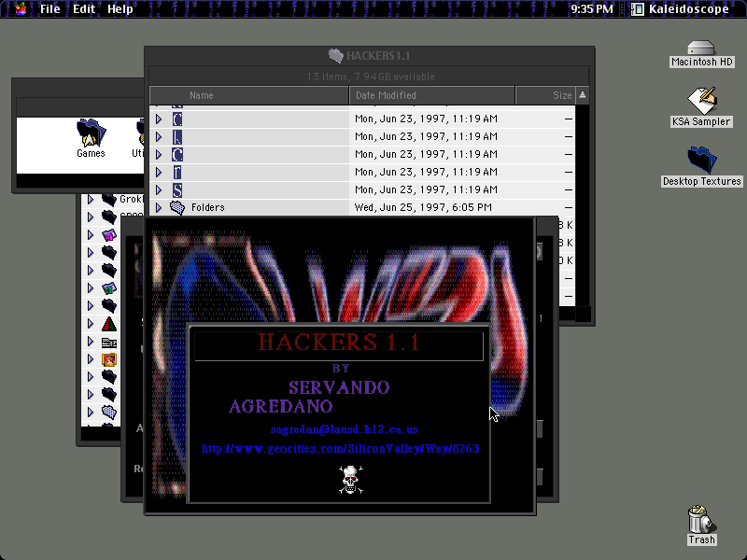
Task: Select the pink folder icon in left list
Action: (109, 235)
